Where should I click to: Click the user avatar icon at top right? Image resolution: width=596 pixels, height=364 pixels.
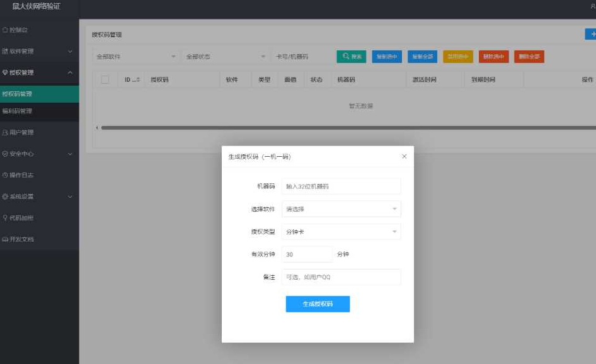pos(593,6)
